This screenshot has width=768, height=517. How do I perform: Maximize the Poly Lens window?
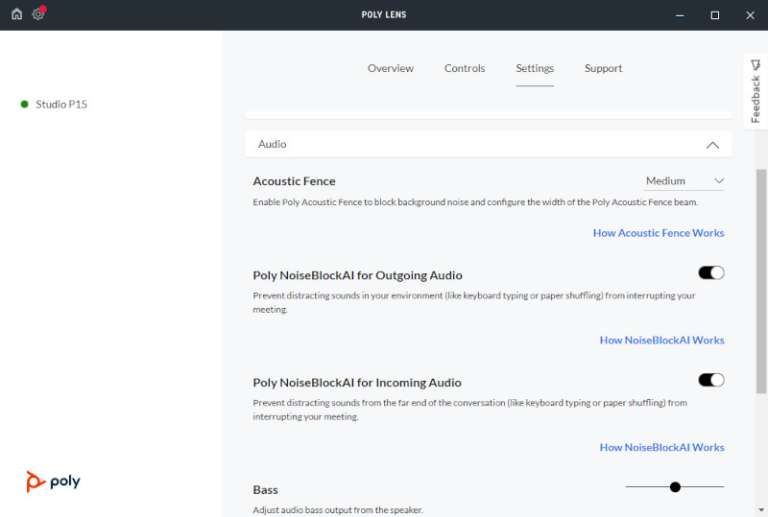click(x=714, y=15)
